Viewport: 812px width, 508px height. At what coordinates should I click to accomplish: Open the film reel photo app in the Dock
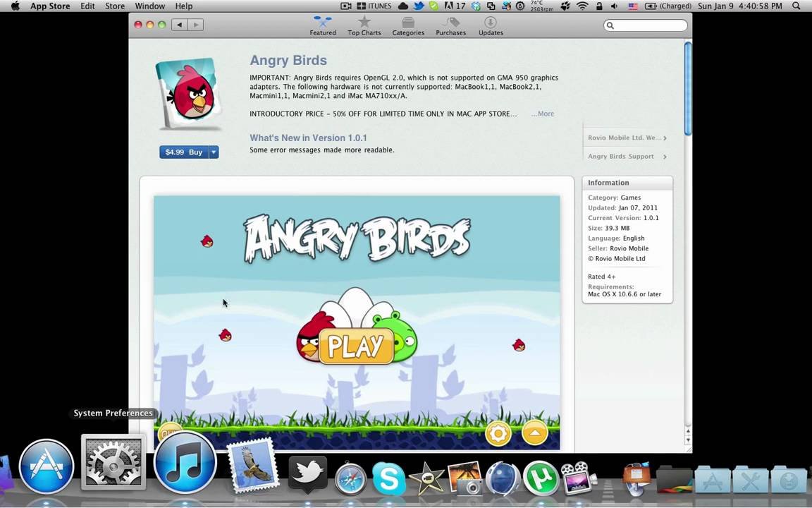pos(579,478)
